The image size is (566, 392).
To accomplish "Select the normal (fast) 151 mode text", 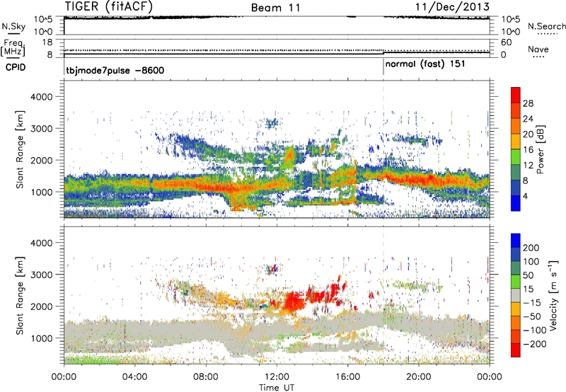I will (x=425, y=64).
